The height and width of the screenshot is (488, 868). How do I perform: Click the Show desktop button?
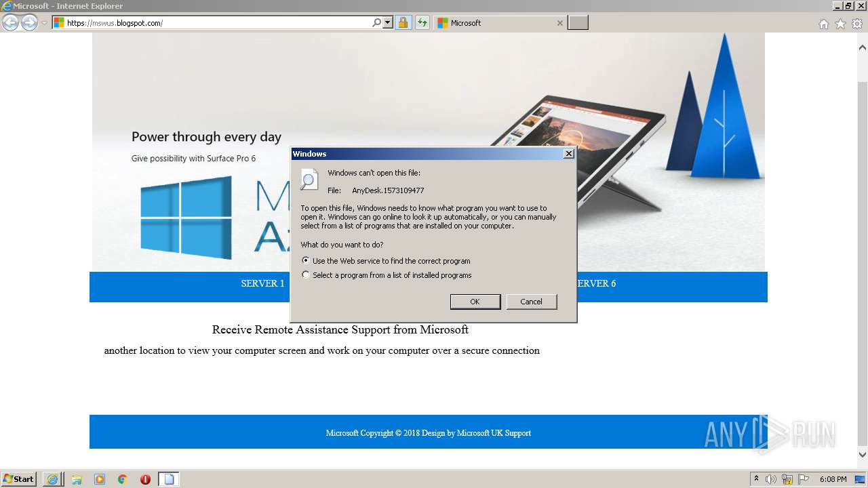861,479
